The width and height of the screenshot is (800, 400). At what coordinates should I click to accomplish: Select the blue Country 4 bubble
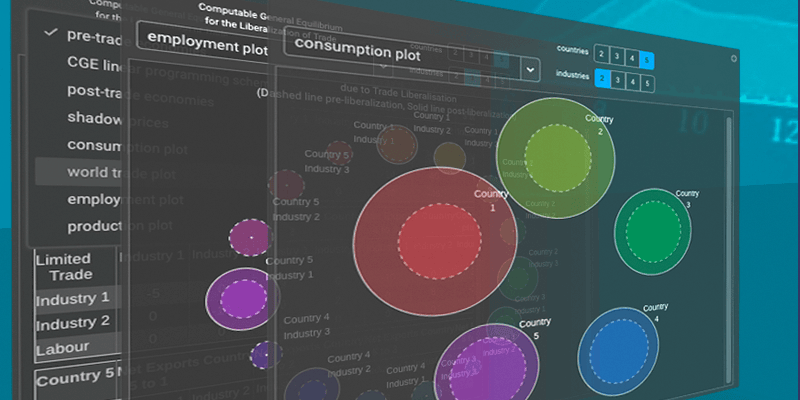pyautogui.click(x=618, y=352)
